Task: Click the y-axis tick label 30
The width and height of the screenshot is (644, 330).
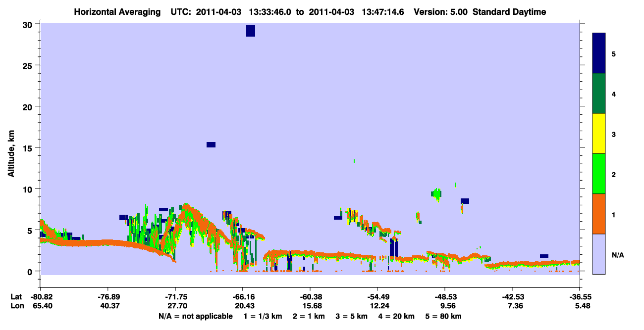Action: 28,24
